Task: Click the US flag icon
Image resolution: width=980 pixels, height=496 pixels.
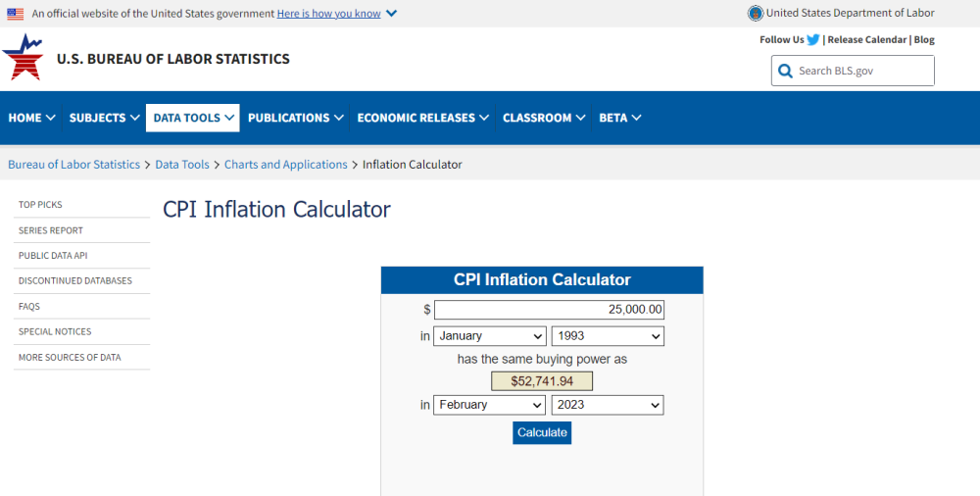Action: click(x=16, y=14)
